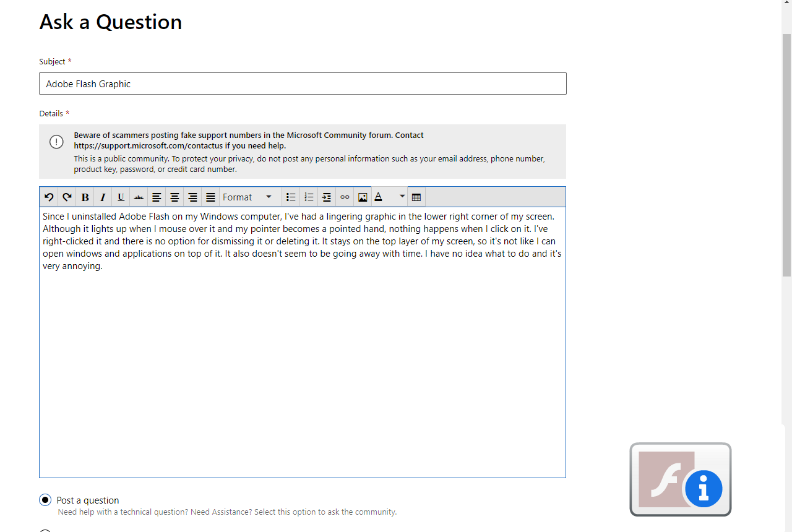Center align the text
Screen dimensions: 792x532
tap(174, 197)
